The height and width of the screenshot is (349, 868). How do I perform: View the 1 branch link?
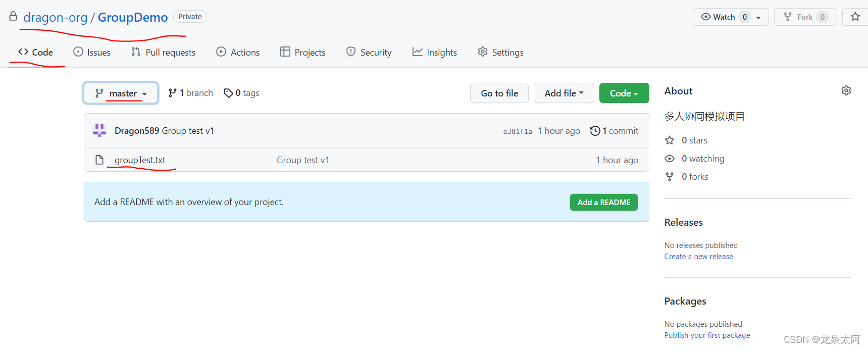click(191, 93)
